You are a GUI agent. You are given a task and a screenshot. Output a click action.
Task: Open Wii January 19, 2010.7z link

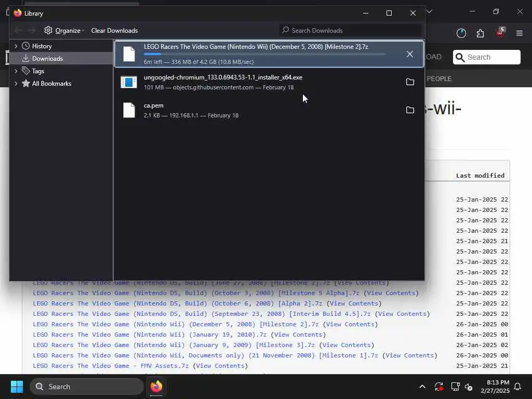coord(150,335)
